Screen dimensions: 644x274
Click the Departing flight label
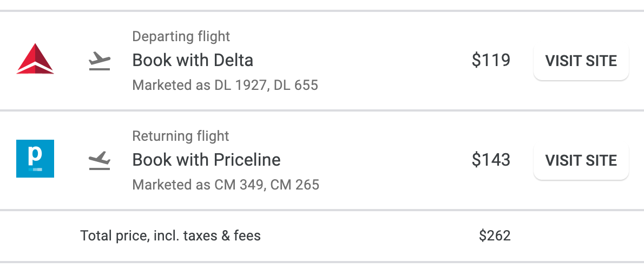[181, 36]
